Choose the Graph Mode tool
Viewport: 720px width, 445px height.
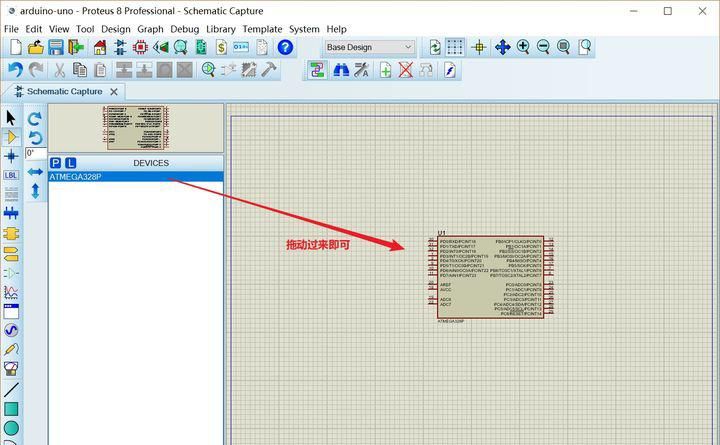tap(11, 292)
